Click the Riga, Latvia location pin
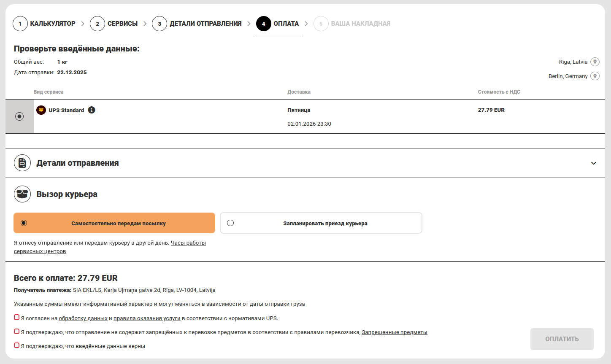This screenshot has height=364, width=611. point(595,62)
